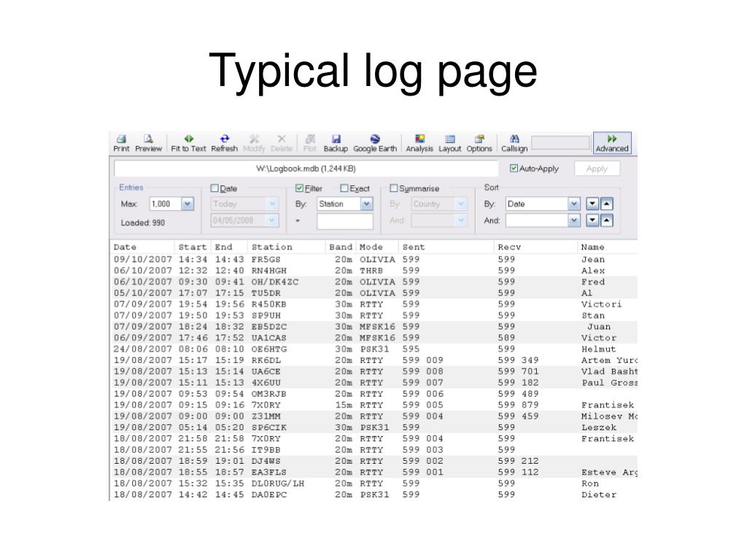747x560 pixels.
Task: Open the 04/05/2008 date picker dropdown
Action: coord(271,220)
